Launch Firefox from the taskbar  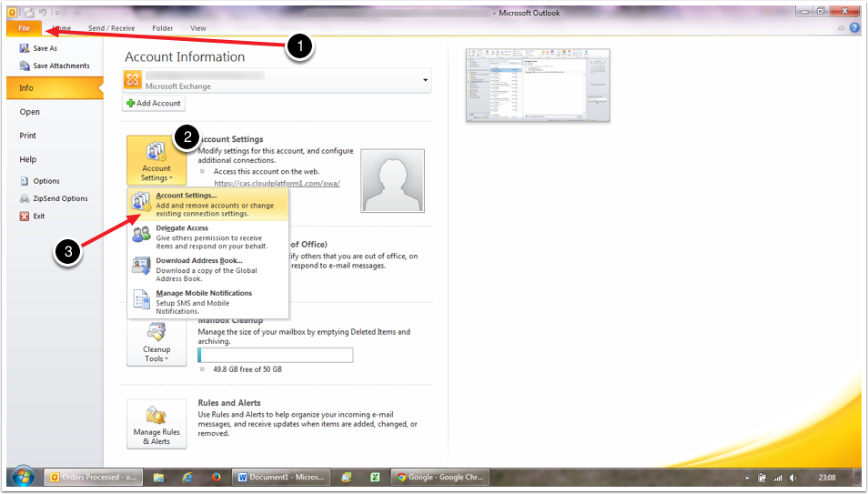pyautogui.click(x=216, y=477)
